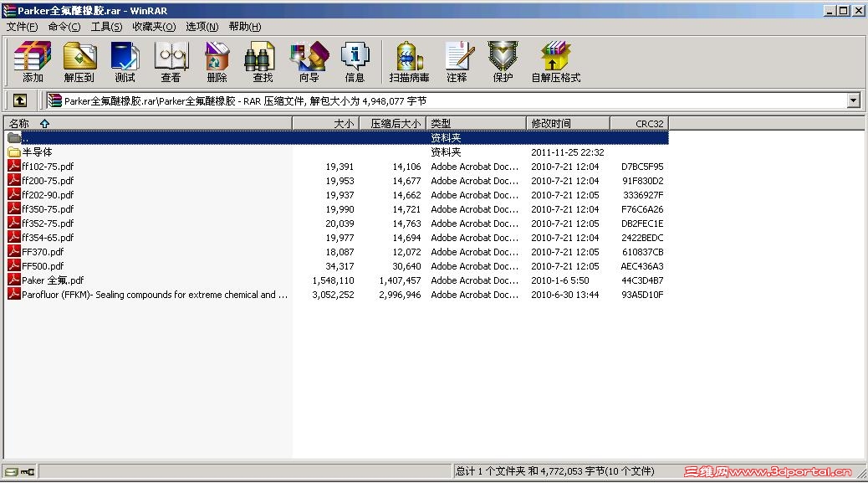The width and height of the screenshot is (868, 483).
Task: Click packed size value 14,763
Action: (406, 224)
